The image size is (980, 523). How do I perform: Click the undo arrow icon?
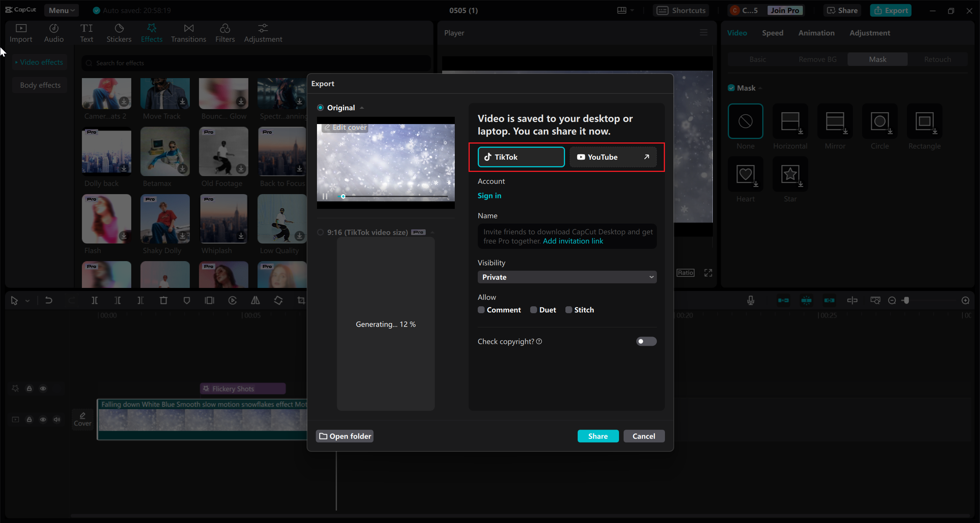pyautogui.click(x=49, y=301)
